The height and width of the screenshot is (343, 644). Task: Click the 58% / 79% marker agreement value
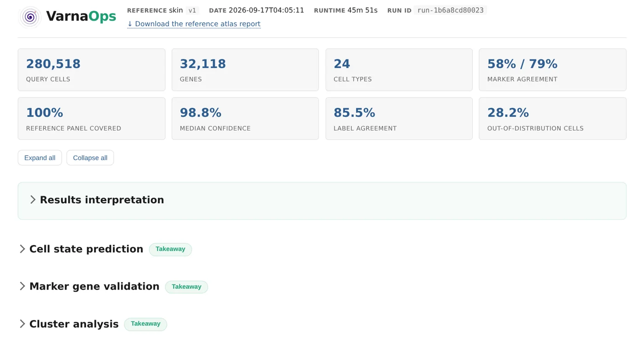tap(522, 64)
